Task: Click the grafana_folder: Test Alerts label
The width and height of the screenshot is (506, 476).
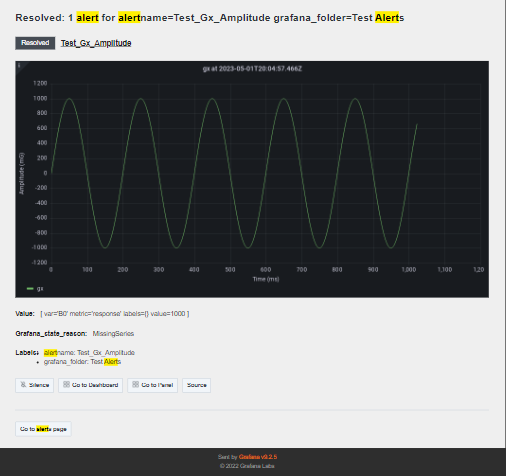Action: 82,362
